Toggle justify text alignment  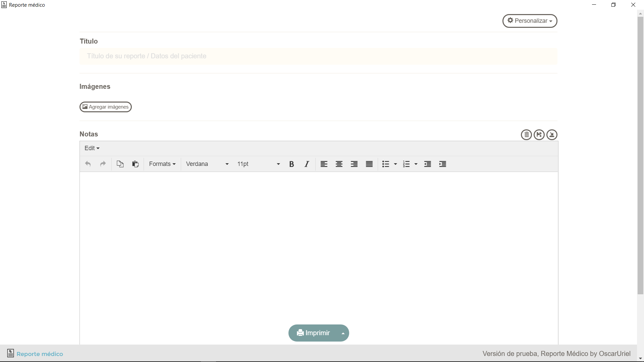coord(369,164)
